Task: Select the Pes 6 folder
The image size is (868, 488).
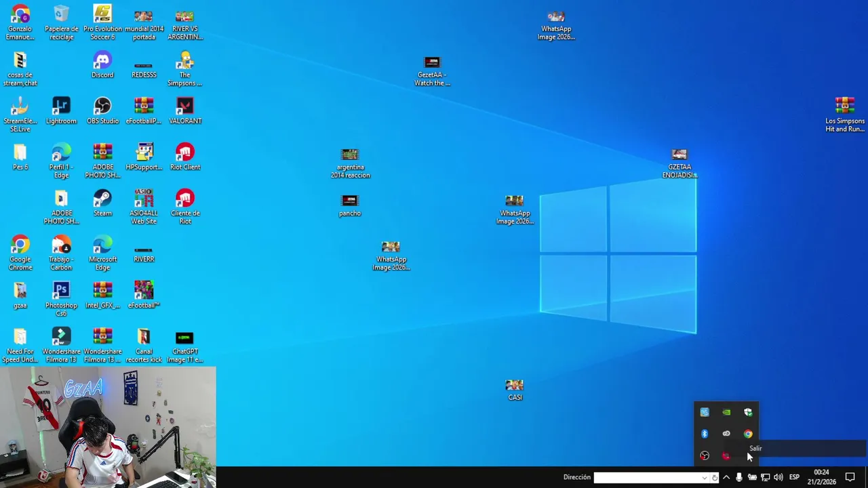Action: click(20, 157)
